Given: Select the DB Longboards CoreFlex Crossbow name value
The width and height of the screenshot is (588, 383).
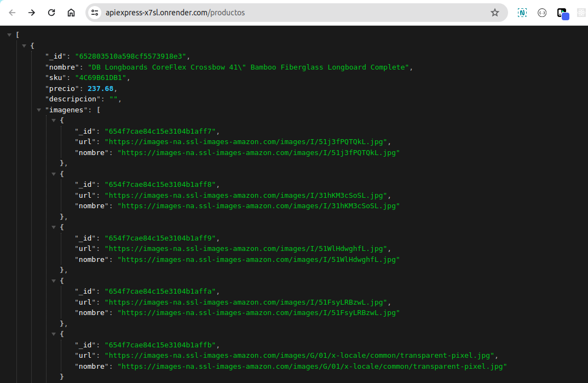Looking at the screenshot, I should (x=248, y=67).
